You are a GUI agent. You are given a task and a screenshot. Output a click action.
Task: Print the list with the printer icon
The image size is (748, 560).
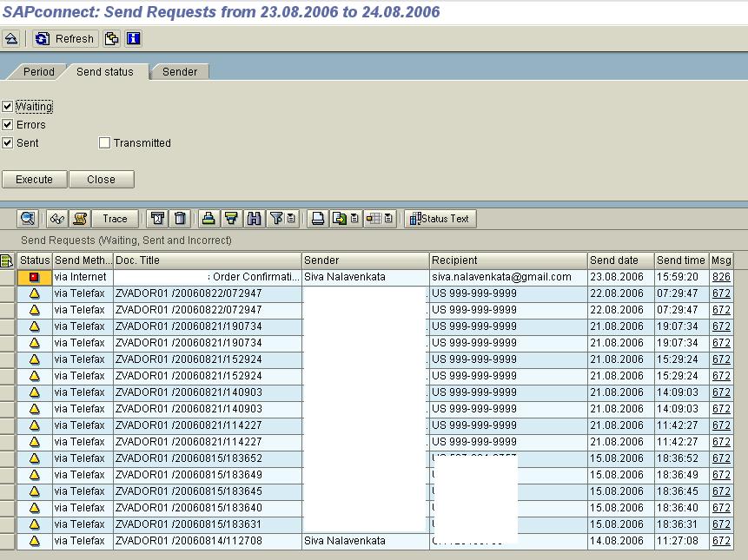(318, 219)
